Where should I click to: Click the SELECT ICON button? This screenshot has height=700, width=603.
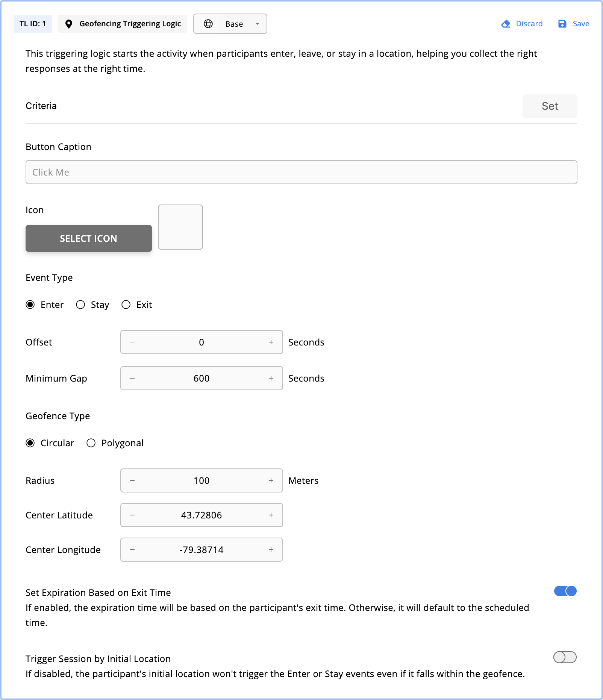coord(88,238)
